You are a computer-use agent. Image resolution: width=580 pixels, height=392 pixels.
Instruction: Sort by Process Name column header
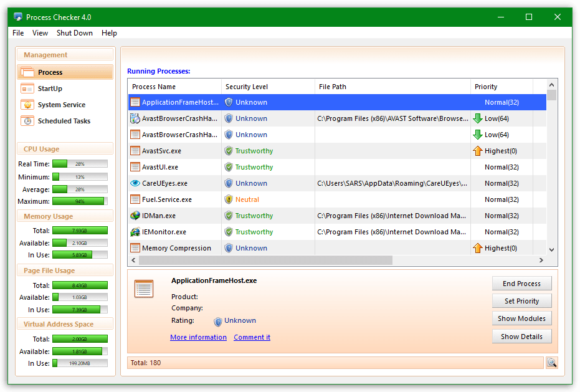click(x=174, y=87)
